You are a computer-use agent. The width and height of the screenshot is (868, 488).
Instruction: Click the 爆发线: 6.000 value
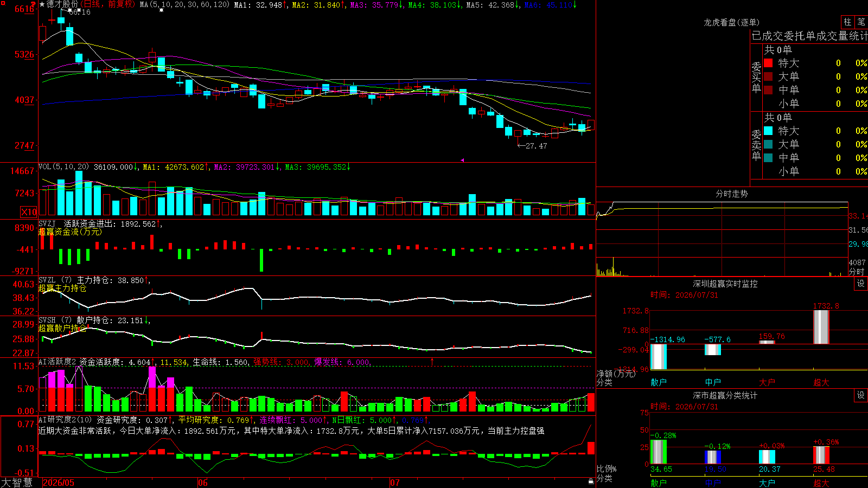pyautogui.click(x=342, y=362)
